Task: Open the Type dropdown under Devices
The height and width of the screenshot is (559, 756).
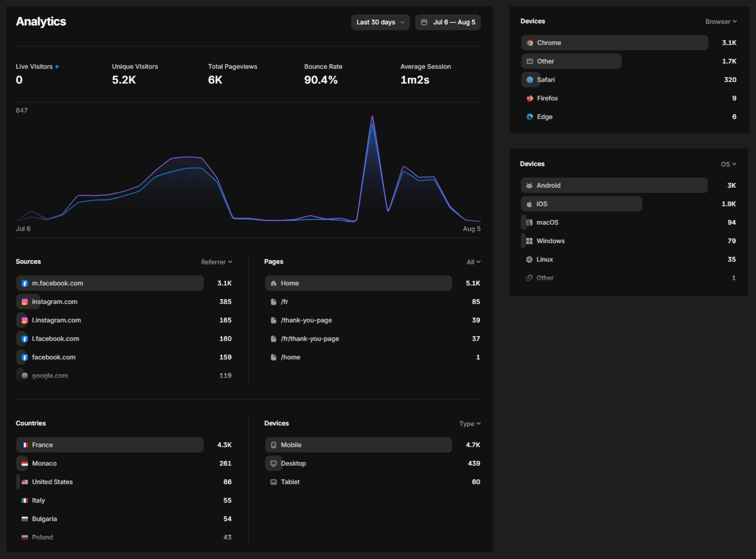Action: click(x=469, y=424)
